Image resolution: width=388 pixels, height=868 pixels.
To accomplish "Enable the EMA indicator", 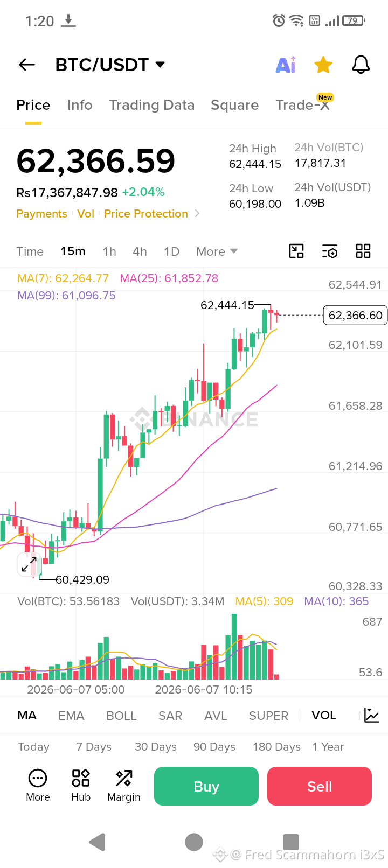I will pyautogui.click(x=71, y=716).
